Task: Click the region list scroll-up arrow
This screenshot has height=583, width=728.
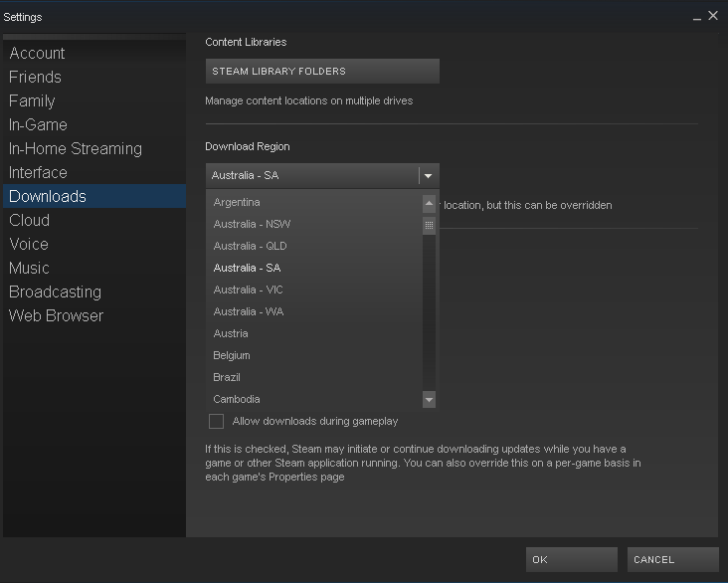Action: pos(429,204)
